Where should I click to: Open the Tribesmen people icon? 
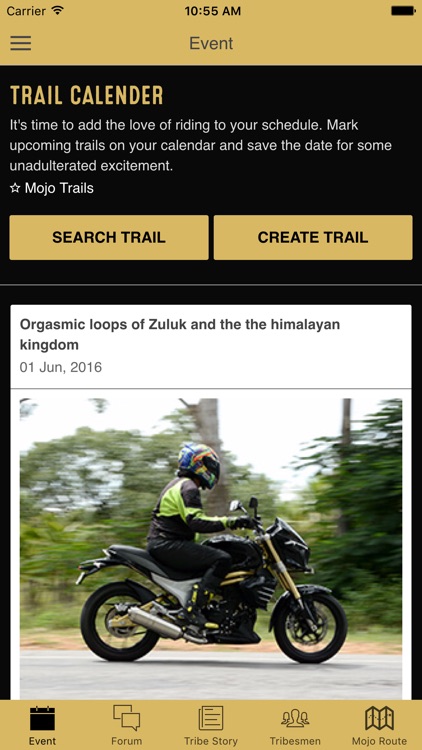295,718
